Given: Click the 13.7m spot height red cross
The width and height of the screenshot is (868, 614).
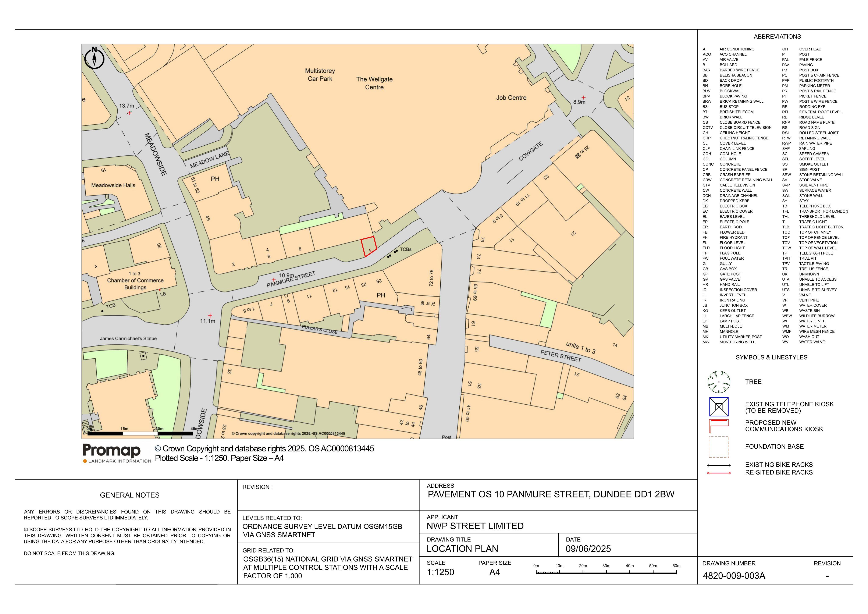Looking at the screenshot, I should point(129,113).
